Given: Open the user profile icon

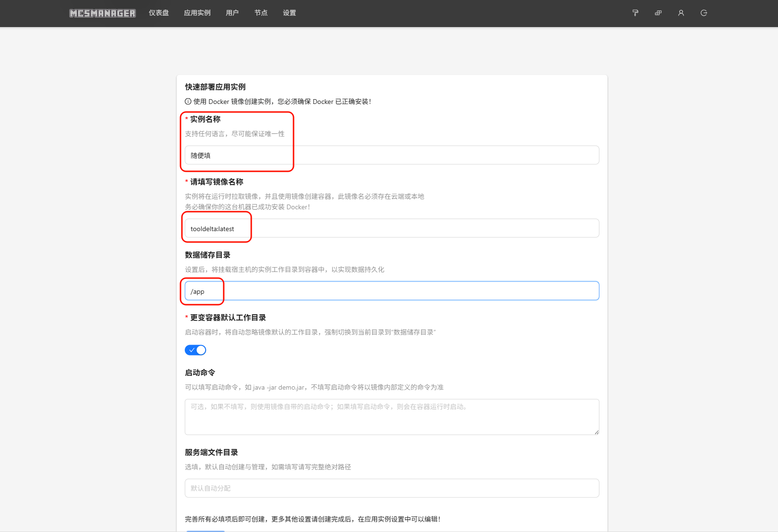Looking at the screenshot, I should pyautogui.click(x=681, y=13).
